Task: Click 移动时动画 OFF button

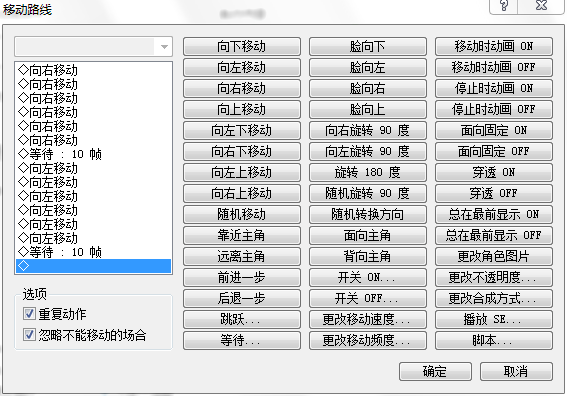Action: coord(494,67)
